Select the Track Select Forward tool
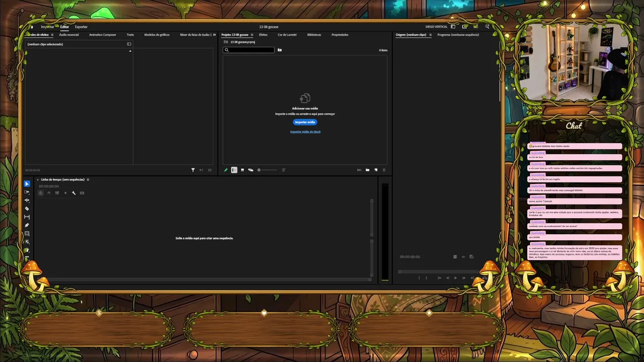 tap(27, 192)
